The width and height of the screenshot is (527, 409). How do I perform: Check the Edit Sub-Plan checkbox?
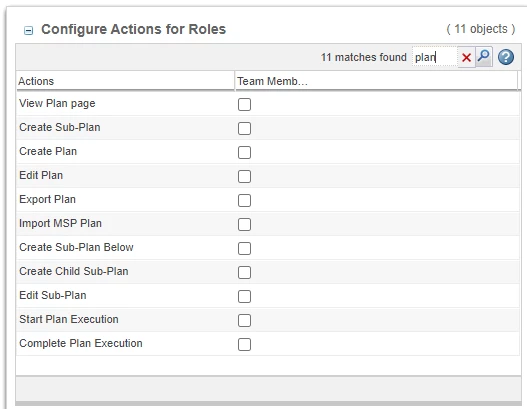pos(244,296)
